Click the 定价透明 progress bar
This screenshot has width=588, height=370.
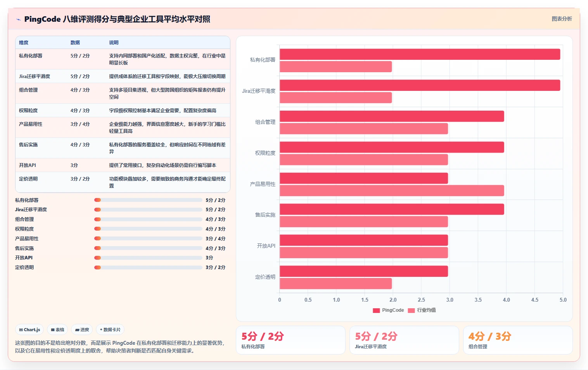coord(148,268)
